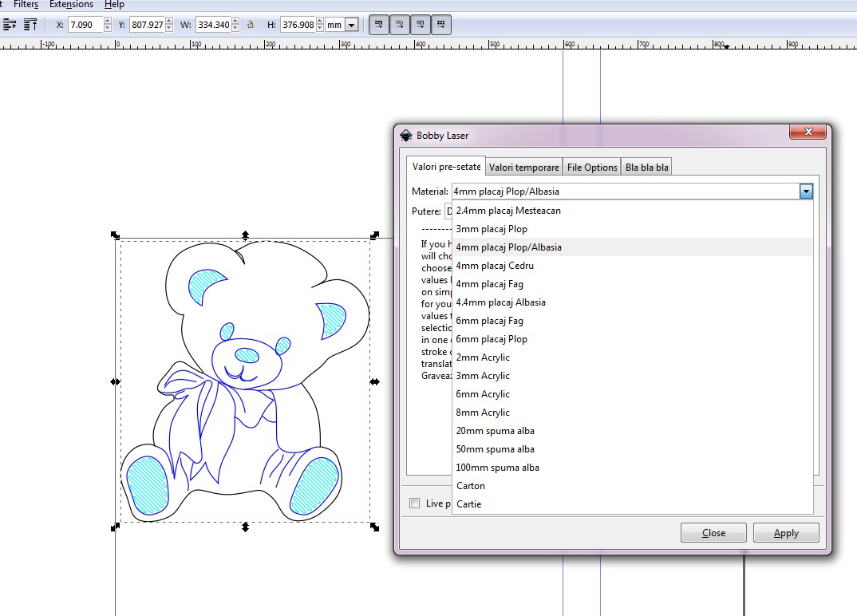Click the raise selection to top icon
The width and height of the screenshot is (857, 616).
[x=31, y=25]
